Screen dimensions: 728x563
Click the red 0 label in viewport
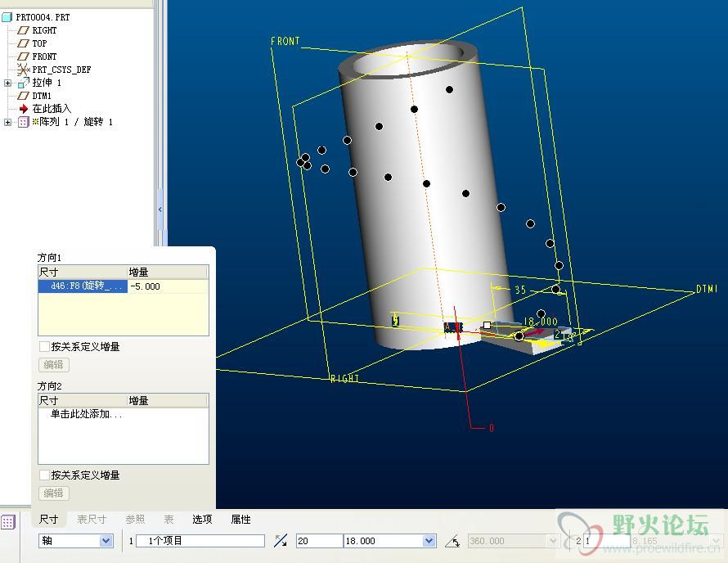point(492,428)
